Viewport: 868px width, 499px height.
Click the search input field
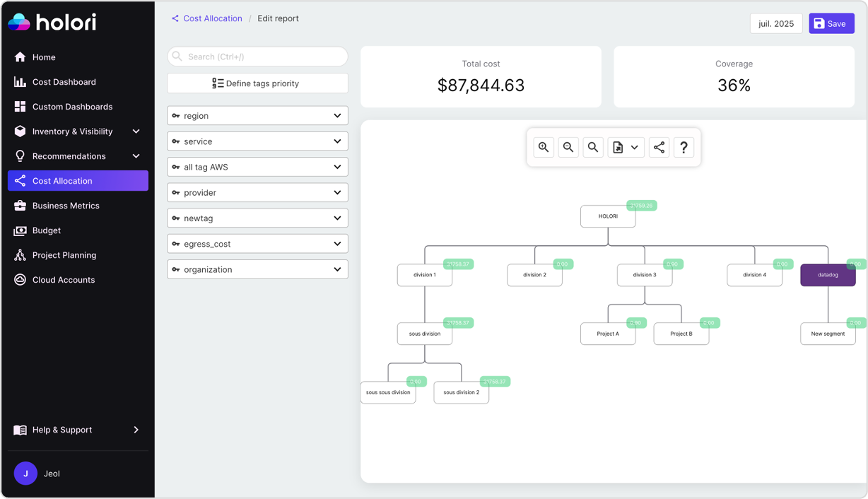click(257, 56)
